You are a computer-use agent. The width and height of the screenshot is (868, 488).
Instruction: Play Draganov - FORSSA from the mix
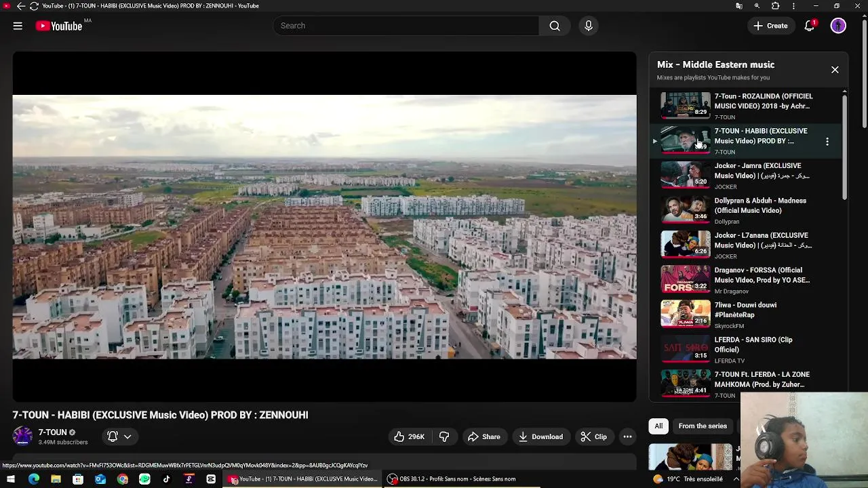click(x=745, y=281)
